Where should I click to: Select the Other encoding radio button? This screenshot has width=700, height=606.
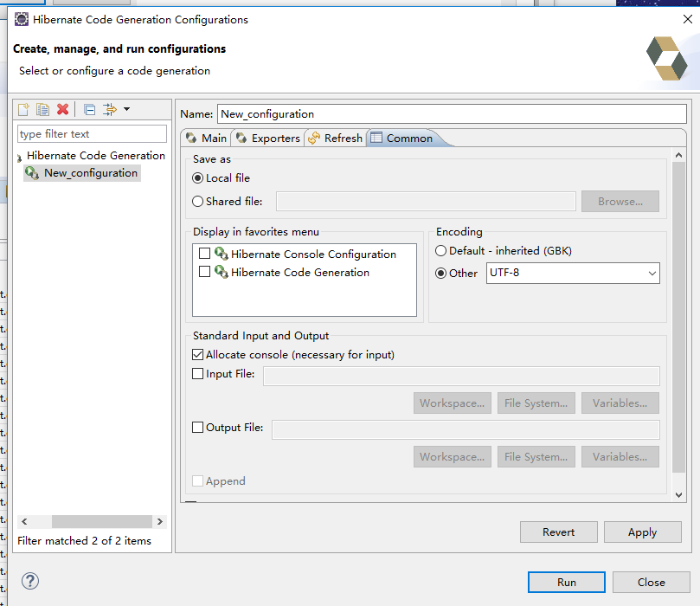click(x=440, y=274)
